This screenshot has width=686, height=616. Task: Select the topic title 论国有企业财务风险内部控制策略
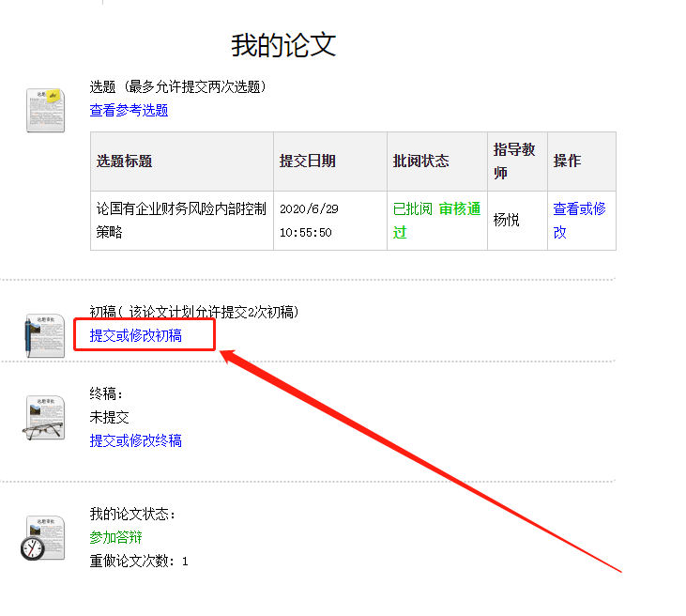tap(181, 221)
